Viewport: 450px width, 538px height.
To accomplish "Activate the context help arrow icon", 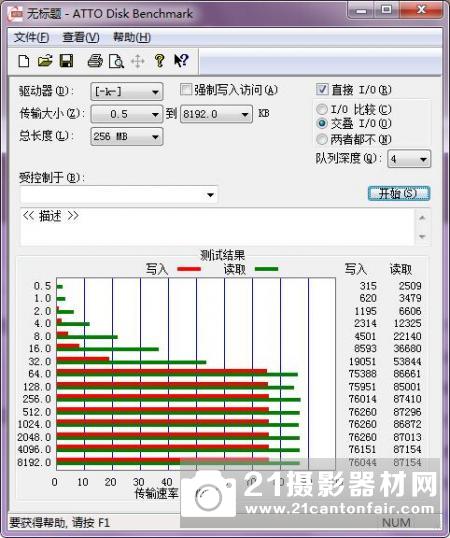I will pyautogui.click(x=181, y=61).
